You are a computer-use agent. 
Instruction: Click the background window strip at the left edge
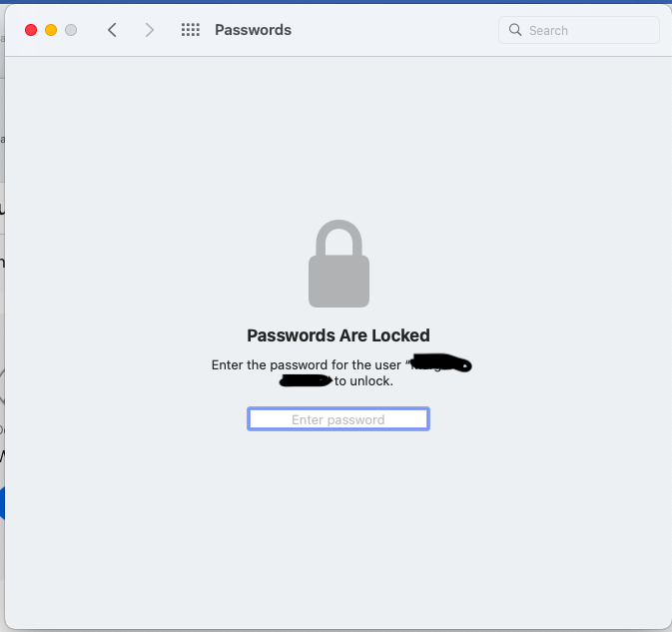point(2,300)
